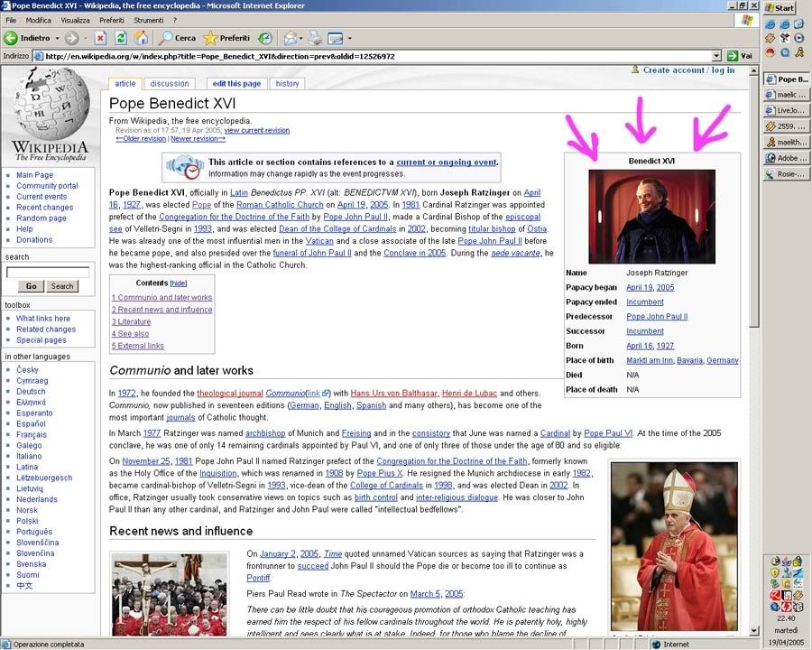The width and height of the screenshot is (812, 650).
Task: Click the page scrollbar down arrow
Action: pyautogui.click(x=754, y=631)
